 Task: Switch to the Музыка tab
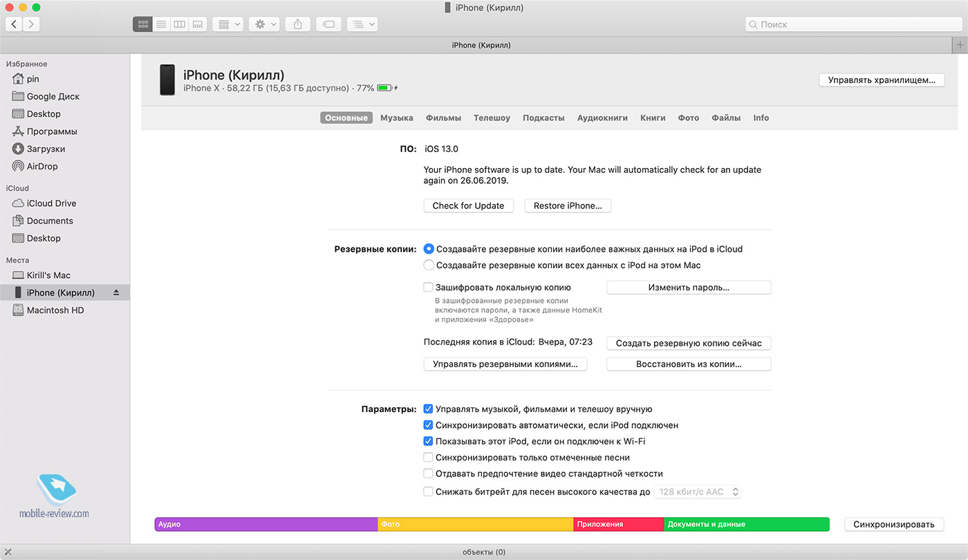click(397, 118)
